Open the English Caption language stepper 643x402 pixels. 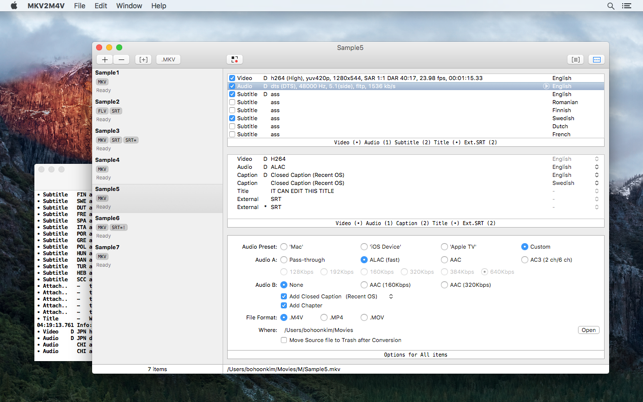597,175
